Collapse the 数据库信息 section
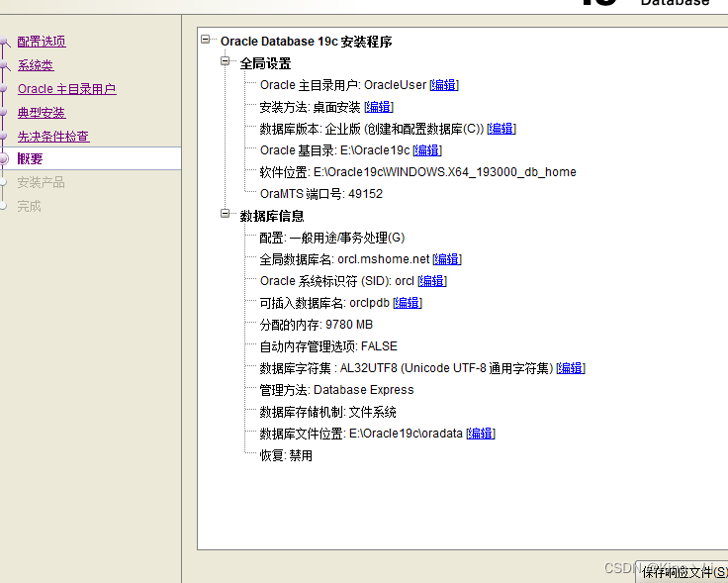This screenshot has width=728, height=583. 226,213
